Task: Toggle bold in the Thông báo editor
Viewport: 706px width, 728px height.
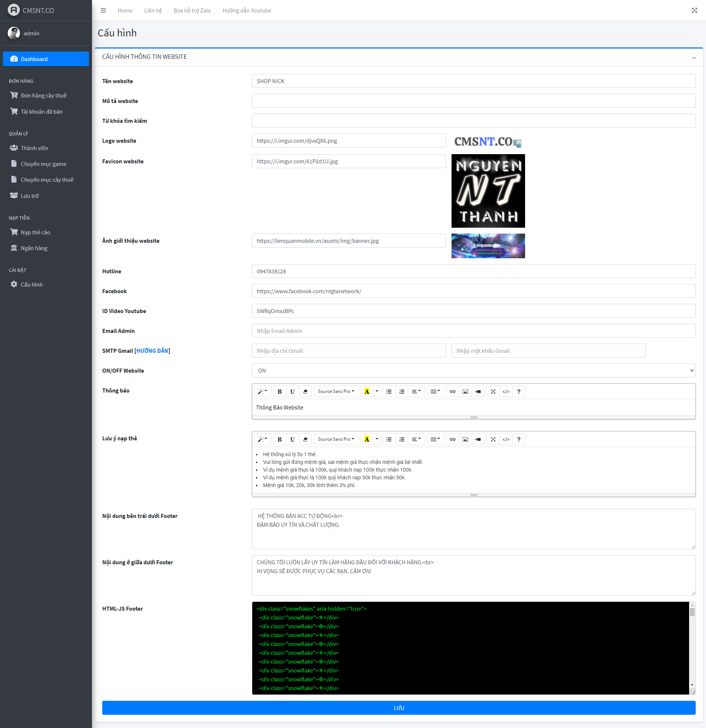Action: point(279,391)
